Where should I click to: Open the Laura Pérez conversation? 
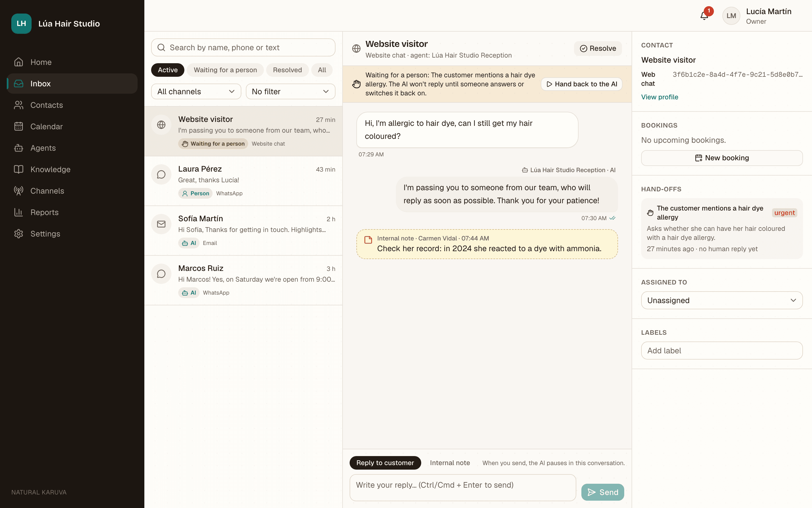tap(243, 181)
